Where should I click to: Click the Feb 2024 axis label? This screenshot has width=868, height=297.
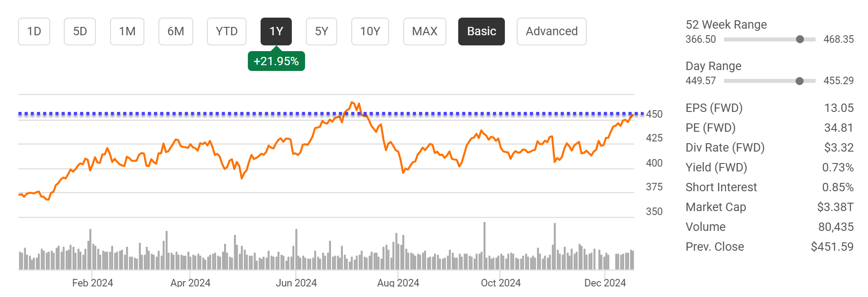pyautogui.click(x=92, y=283)
